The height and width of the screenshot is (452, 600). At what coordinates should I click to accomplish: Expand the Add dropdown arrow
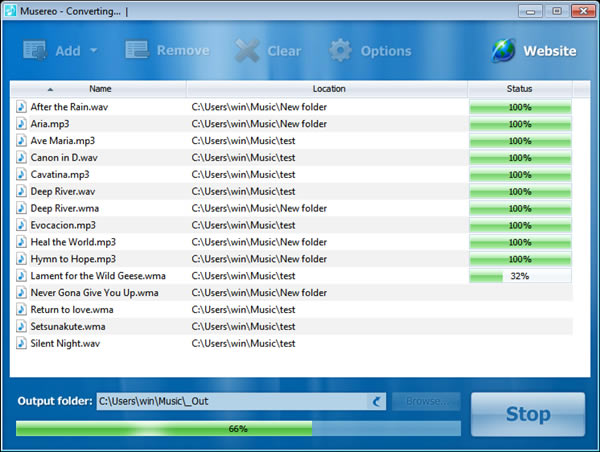[94, 52]
